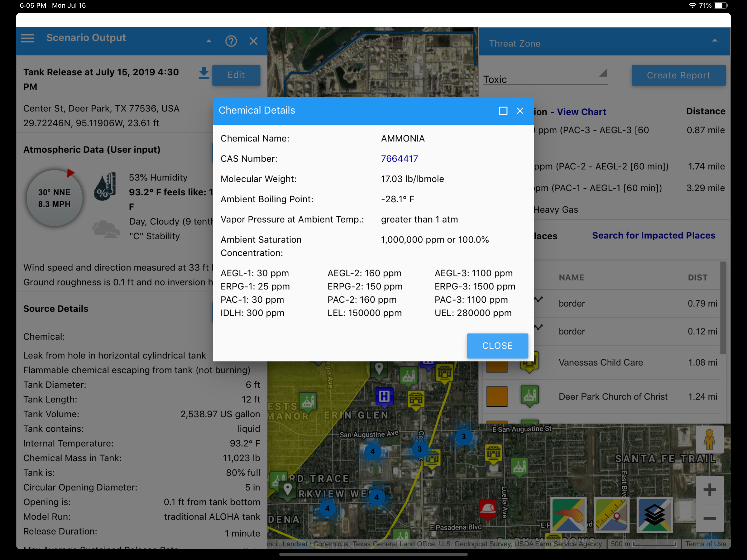Click the impacted places list scrollbar
This screenshot has width=747, height=560.
[x=723, y=308]
